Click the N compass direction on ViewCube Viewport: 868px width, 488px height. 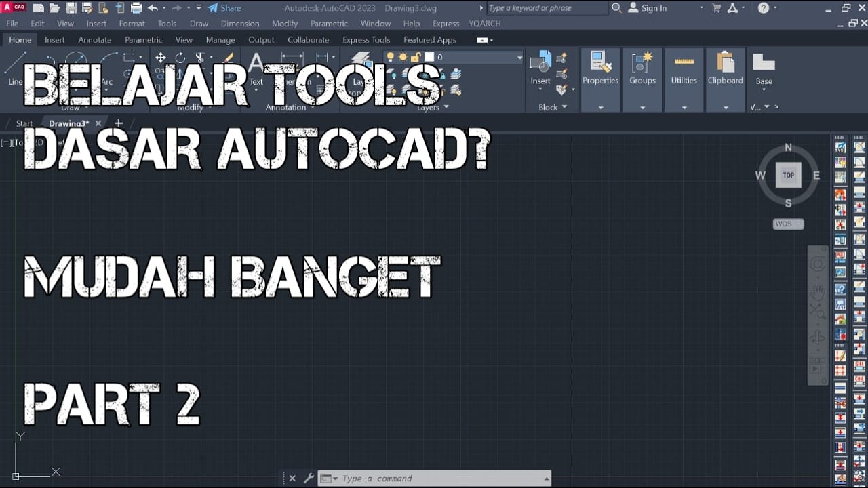788,147
